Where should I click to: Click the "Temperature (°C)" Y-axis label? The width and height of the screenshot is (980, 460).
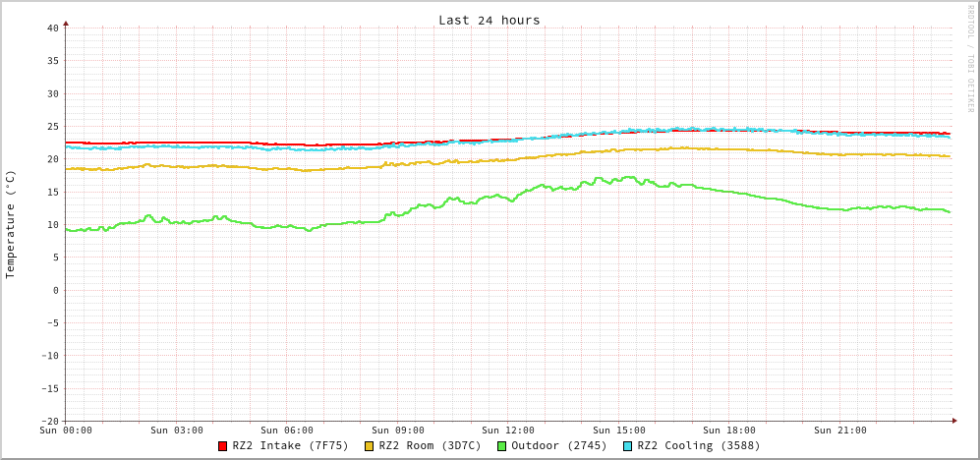point(11,224)
